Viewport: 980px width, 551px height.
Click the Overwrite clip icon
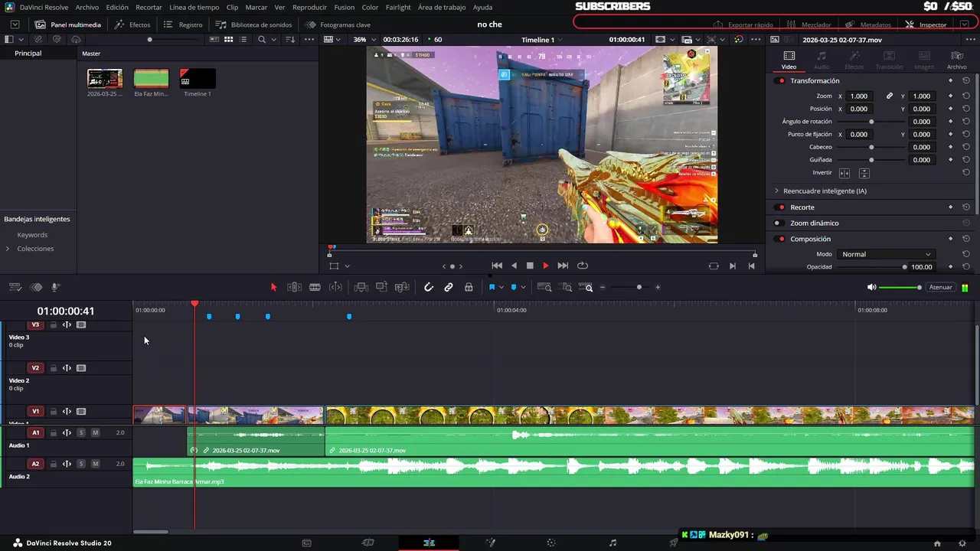click(381, 287)
